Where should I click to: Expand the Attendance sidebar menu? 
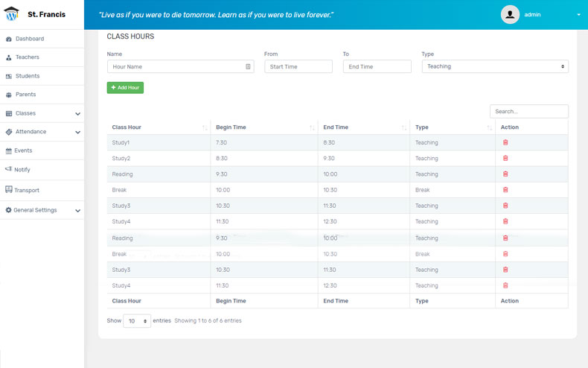pyautogui.click(x=77, y=132)
